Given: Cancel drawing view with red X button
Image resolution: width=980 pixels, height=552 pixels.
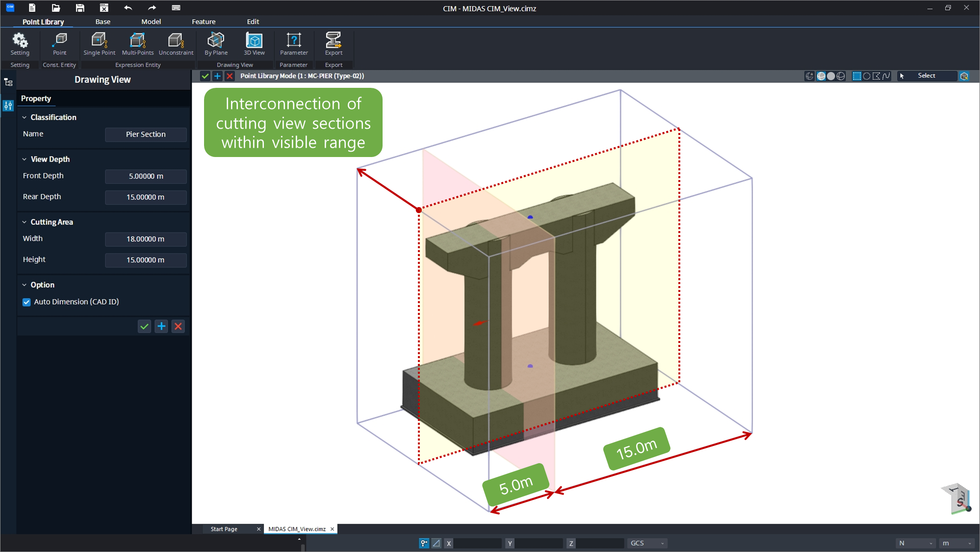Looking at the screenshot, I should [179, 327].
